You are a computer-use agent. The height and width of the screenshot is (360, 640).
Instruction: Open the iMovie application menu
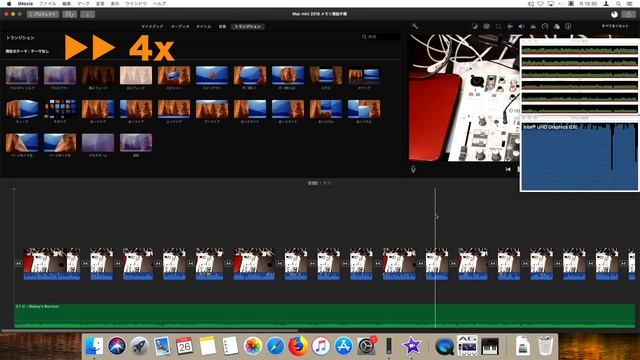25,4
